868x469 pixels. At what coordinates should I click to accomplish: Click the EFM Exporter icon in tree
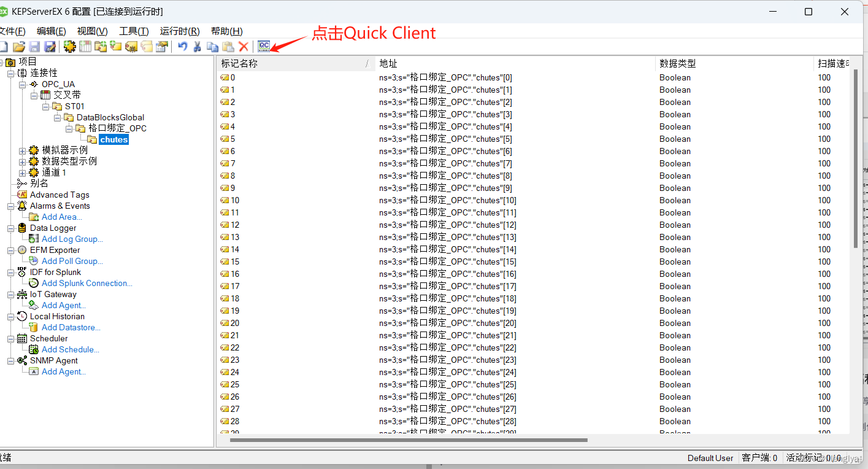point(22,250)
